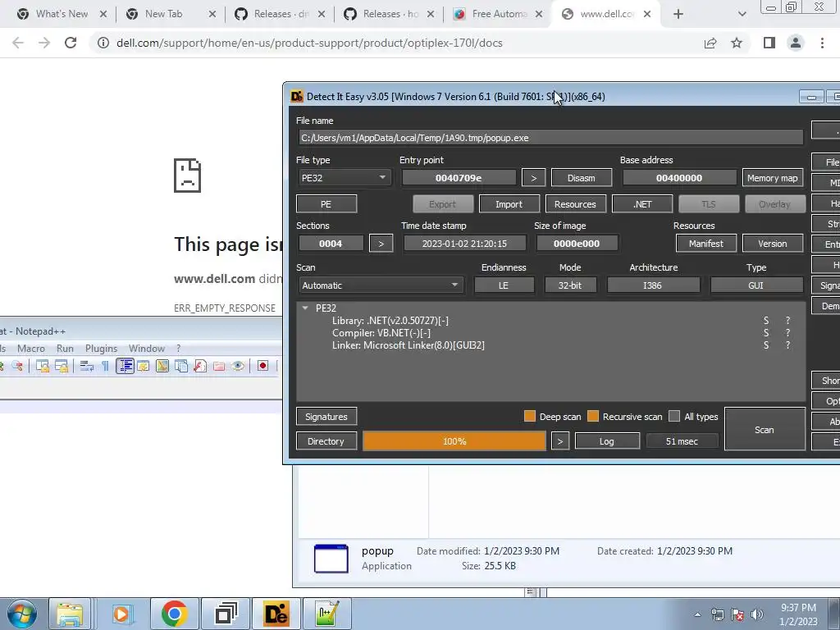
Task: Open the Scan Automatic dropdown
Action: pyautogui.click(x=381, y=285)
